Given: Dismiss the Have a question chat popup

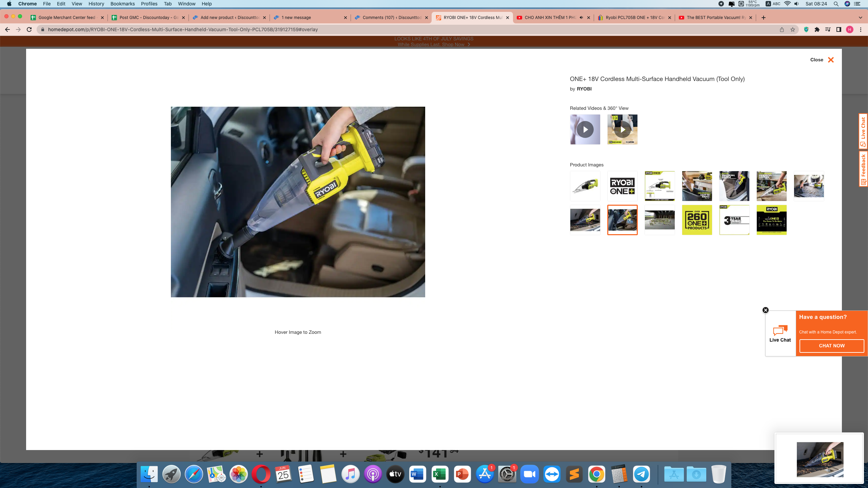Looking at the screenshot, I should [765, 310].
